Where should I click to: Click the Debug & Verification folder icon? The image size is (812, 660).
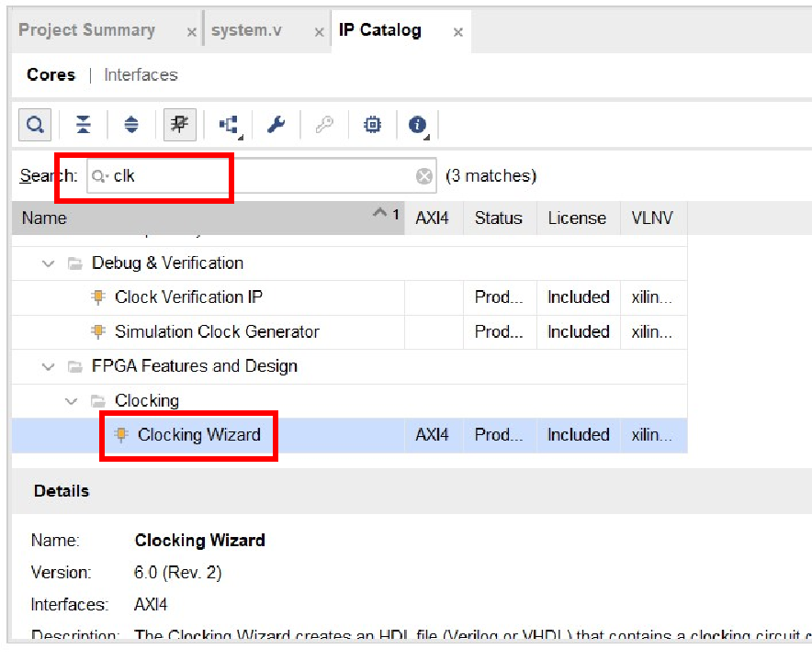(x=75, y=264)
